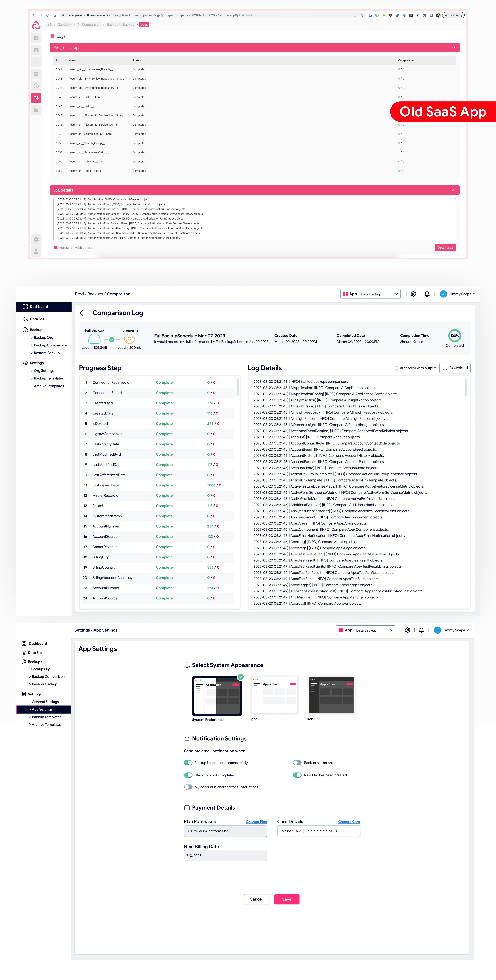Open Backup Comparison in the sidebar menu
Image resolution: width=496 pixels, height=980 pixels.
pos(50,345)
